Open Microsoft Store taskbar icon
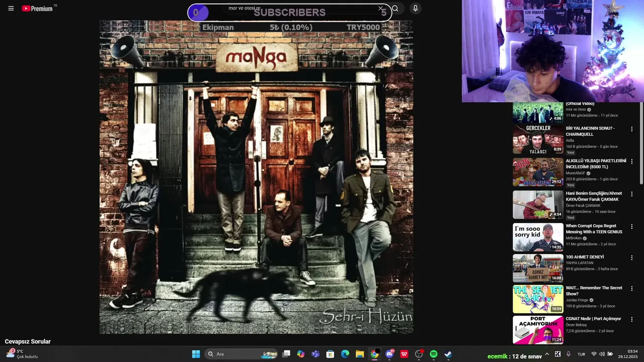The width and height of the screenshot is (644, 362). click(330, 354)
